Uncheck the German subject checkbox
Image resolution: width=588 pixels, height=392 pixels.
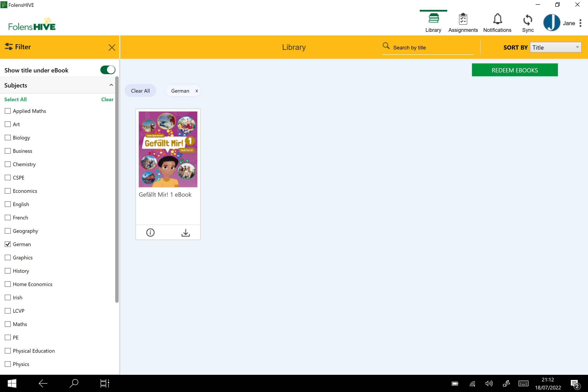pos(8,244)
